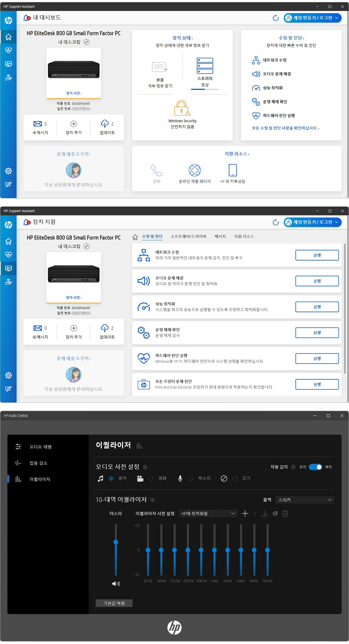Expand 장치 사양 in 장치 지원 window
Screen dimensions: 349x644
coord(74,297)
